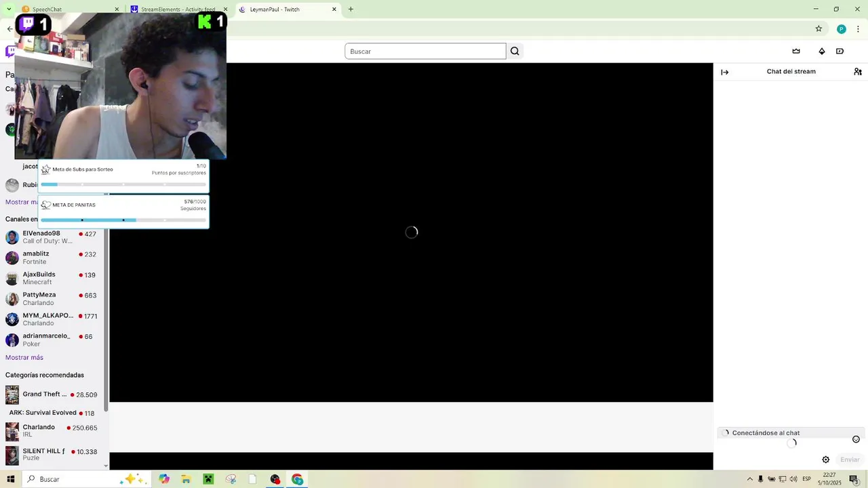The image size is (868, 488).
Task: Open Chrome three-dot menu
Action: click(x=859, y=29)
